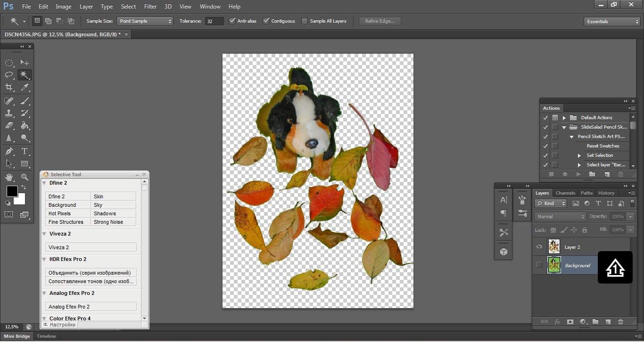This screenshot has height=342, width=644.
Task: Click the Viveza 2 button
Action: pos(91,247)
